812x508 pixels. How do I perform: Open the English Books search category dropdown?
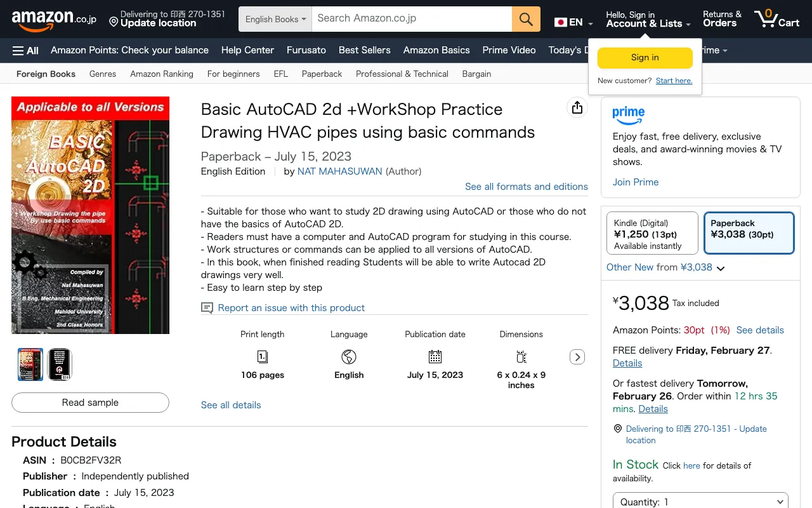pyautogui.click(x=275, y=19)
